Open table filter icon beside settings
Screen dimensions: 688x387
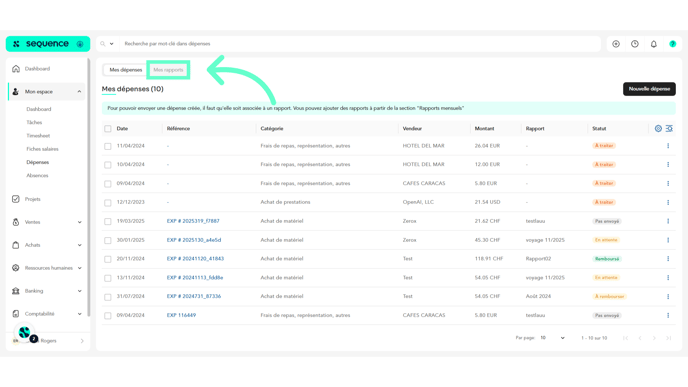click(669, 129)
